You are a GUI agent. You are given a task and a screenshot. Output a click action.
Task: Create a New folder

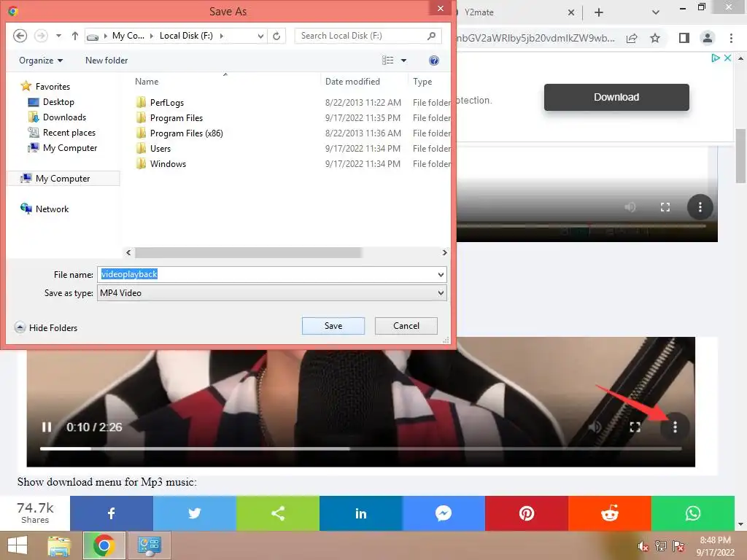pyautogui.click(x=107, y=61)
